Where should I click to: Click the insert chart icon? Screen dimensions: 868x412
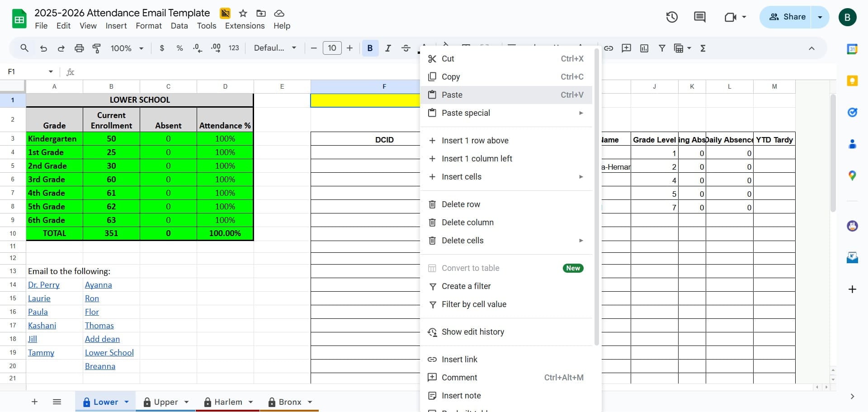coord(644,48)
